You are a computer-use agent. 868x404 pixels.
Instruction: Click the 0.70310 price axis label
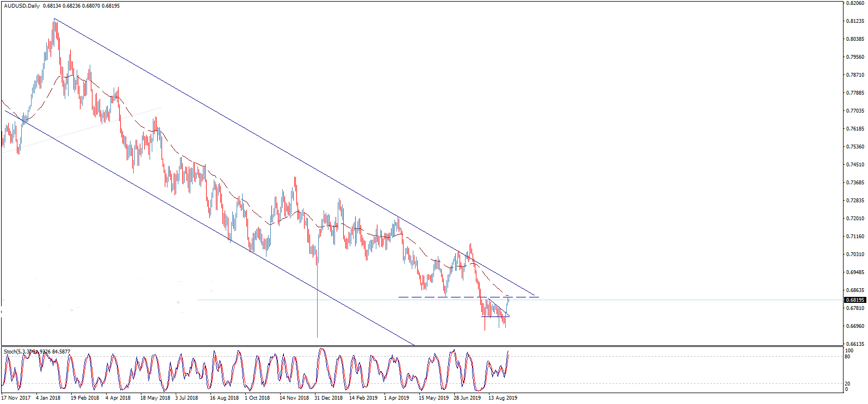point(855,254)
